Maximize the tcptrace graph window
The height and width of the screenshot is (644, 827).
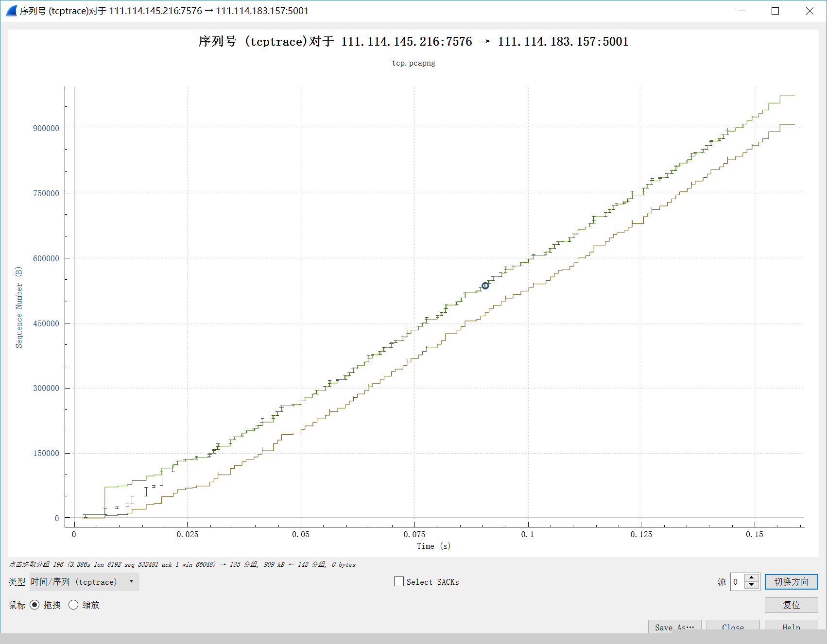pyautogui.click(x=775, y=11)
